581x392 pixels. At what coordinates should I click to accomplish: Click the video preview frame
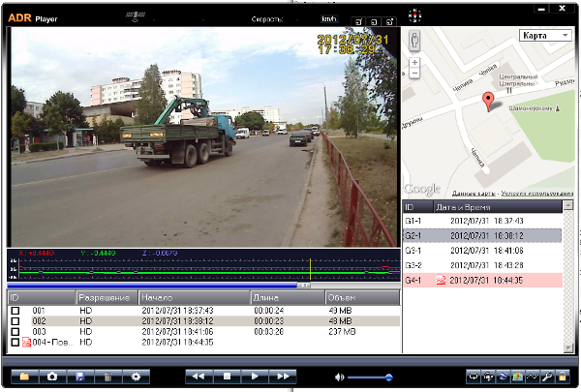coord(204,136)
